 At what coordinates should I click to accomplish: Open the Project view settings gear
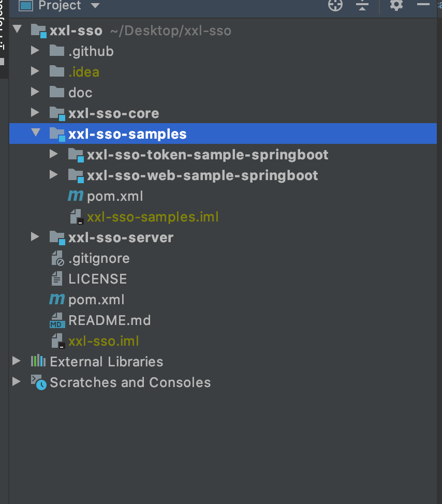[x=396, y=5]
